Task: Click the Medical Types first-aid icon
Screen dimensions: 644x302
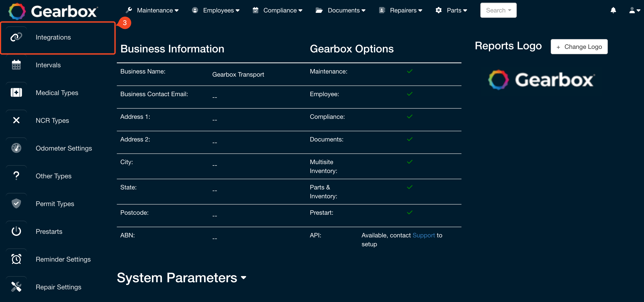Action: tap(16, 93)
